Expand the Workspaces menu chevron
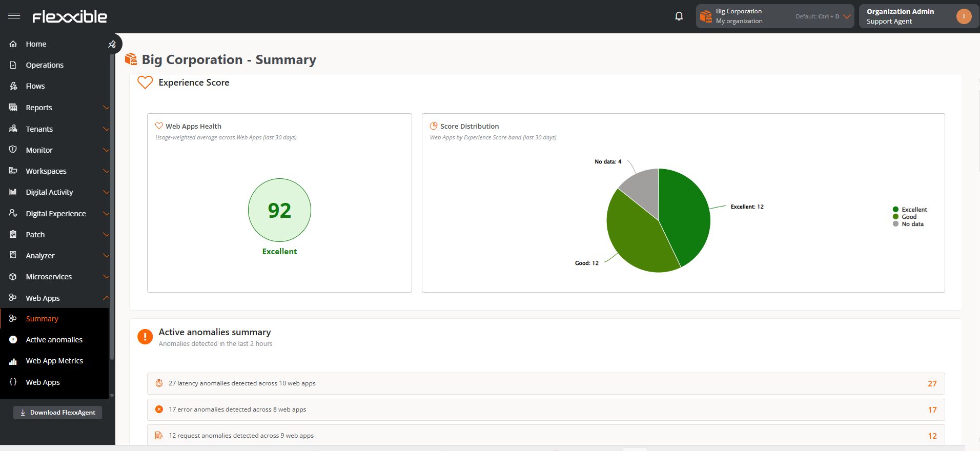Screen dimensions: 980x451 (x=106, y=171)
